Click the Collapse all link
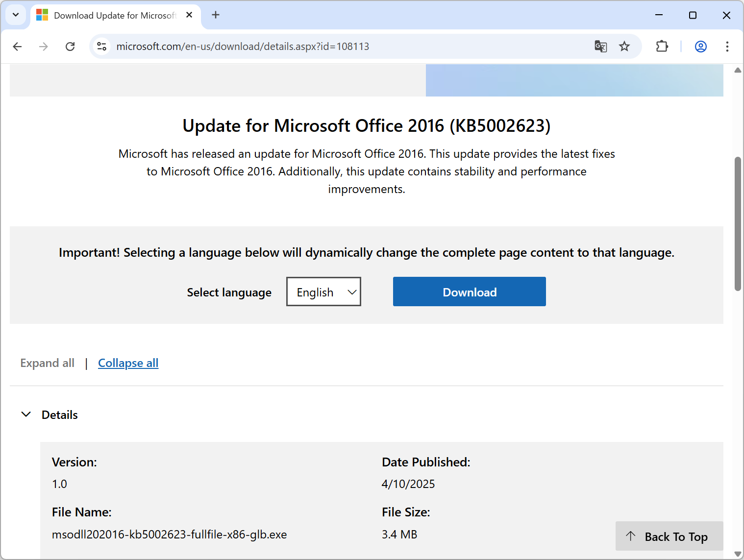 128,363
